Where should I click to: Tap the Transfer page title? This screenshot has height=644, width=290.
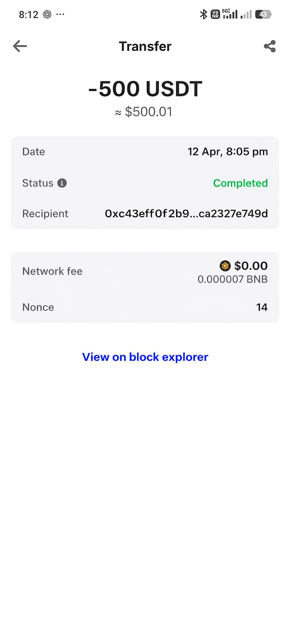(x=145, y=46)
